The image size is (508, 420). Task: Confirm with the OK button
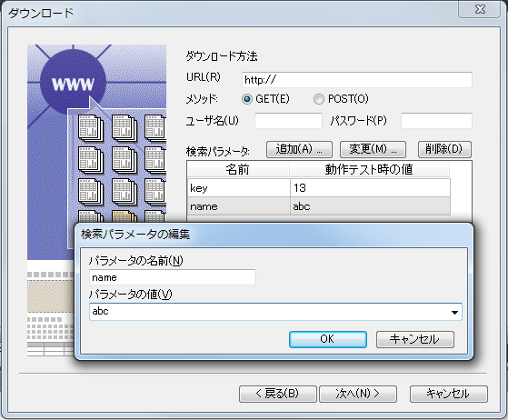pyautogui.click(x=328, y=339)
